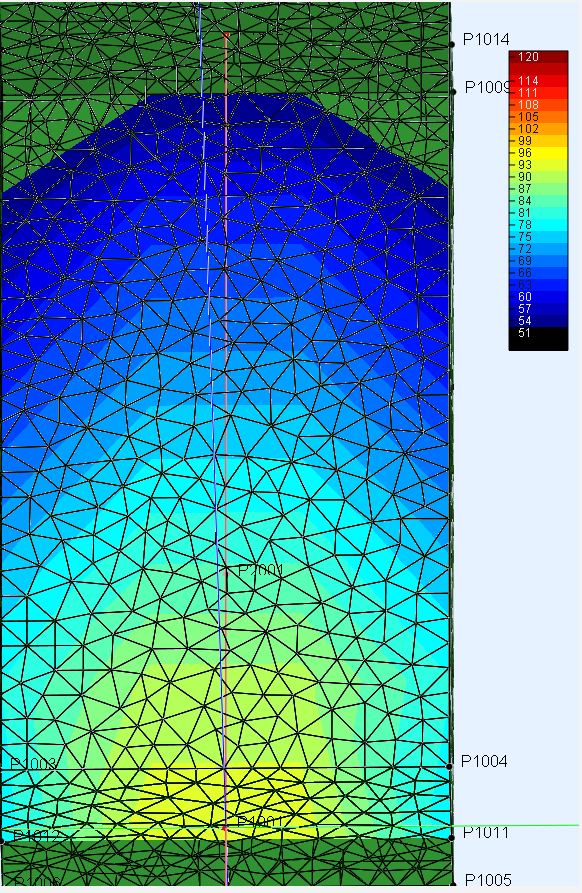
Task: Select the P1012 point label
Action: tap(36, 836)
